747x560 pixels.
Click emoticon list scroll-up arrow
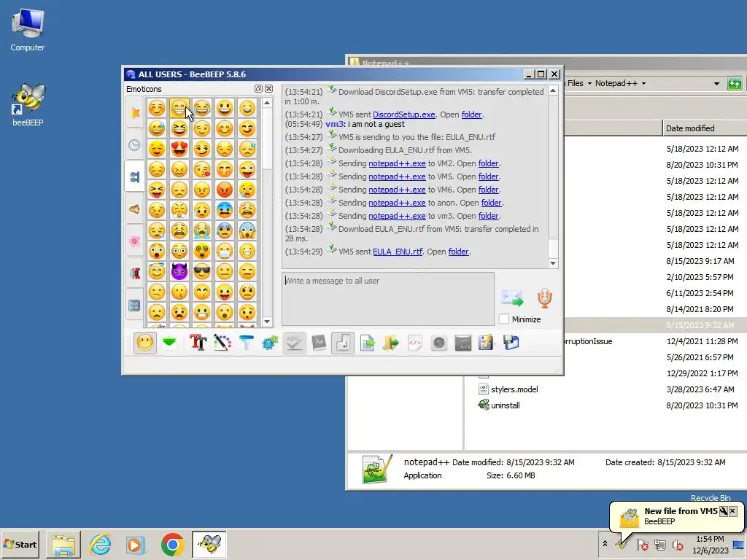coord(267,103)
